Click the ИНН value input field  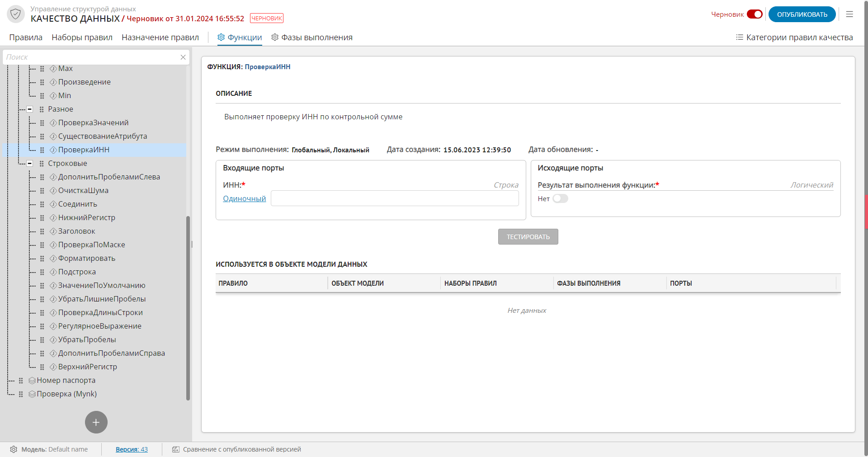(394, 199)
